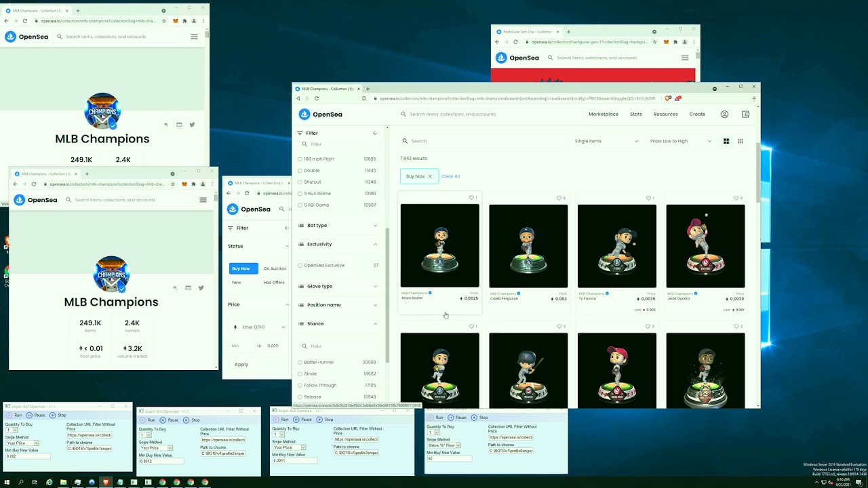Switch to large grid view icon
The width and height of the screenshot is (868, 488).
pyautogui.click(x=726, y=141)
